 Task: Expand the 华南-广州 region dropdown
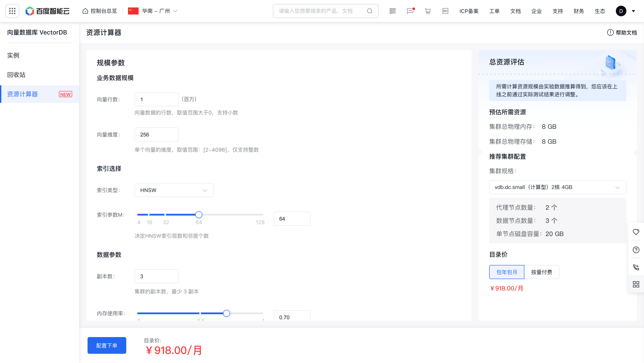(175, 11)
